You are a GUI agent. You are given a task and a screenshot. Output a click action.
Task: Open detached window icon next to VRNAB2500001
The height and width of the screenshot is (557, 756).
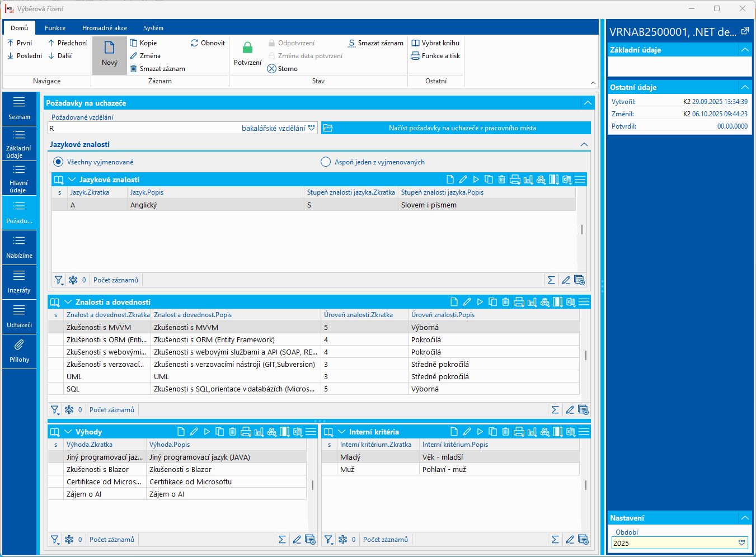[745, 31]
